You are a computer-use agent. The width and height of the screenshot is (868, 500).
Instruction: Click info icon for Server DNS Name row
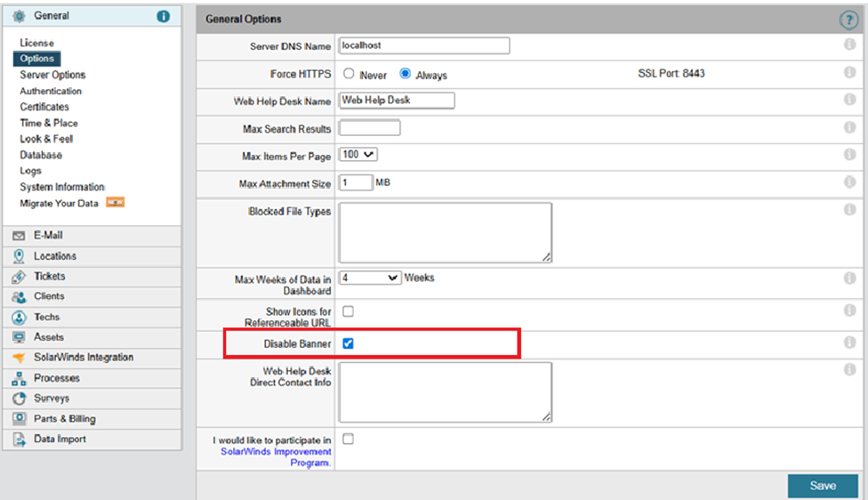(849, 46)
